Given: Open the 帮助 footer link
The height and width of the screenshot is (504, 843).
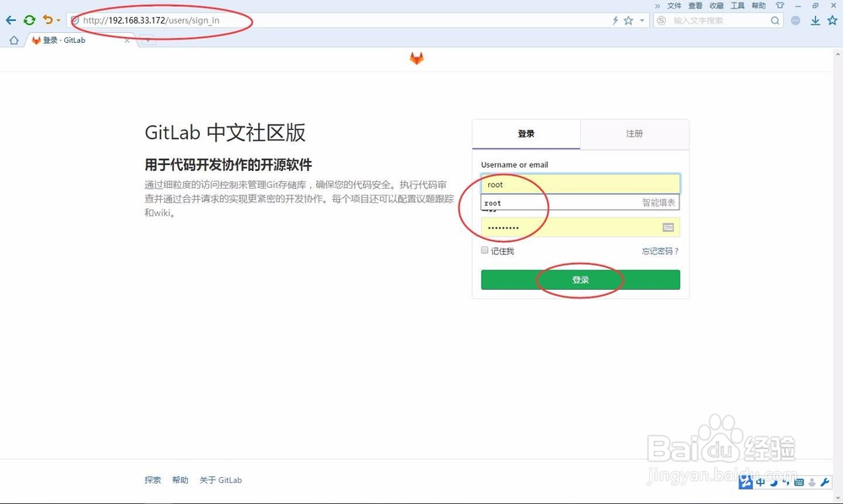Looking at the screenshot, I should coord(180,480).
